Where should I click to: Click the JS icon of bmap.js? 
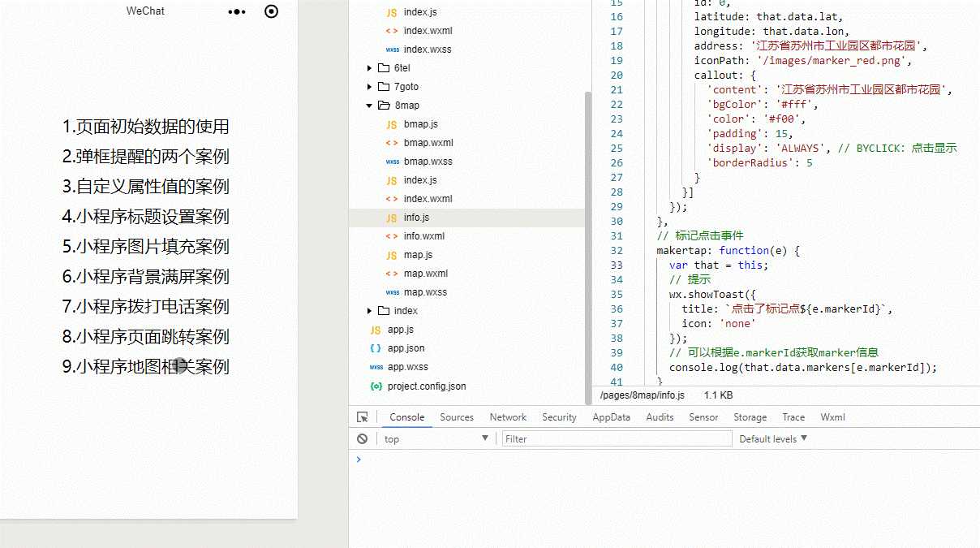[392, 124]
